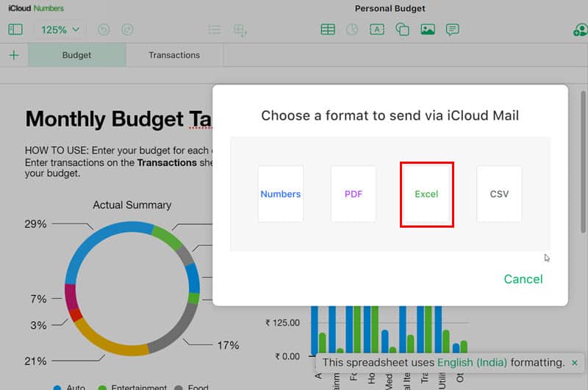
Task: Click the HOW TO USE instruction text
Action: click(118, 162)
